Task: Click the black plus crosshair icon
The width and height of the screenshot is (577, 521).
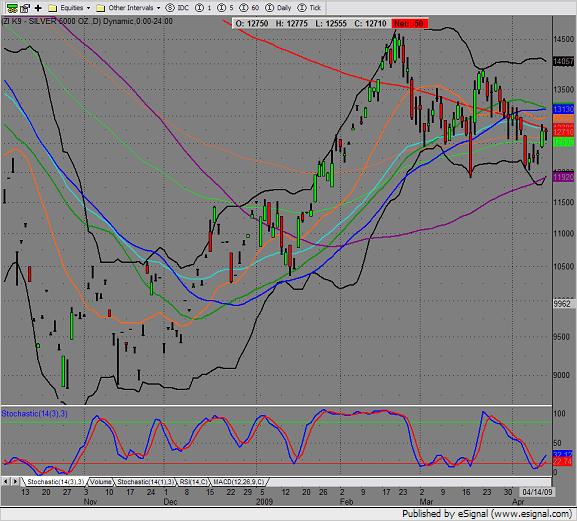Action: [x=38, y=8]
